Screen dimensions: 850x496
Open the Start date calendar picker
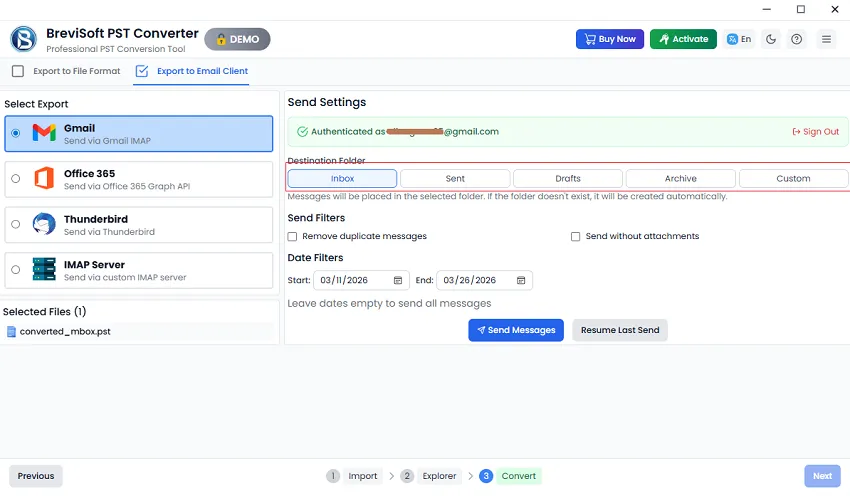398,280
